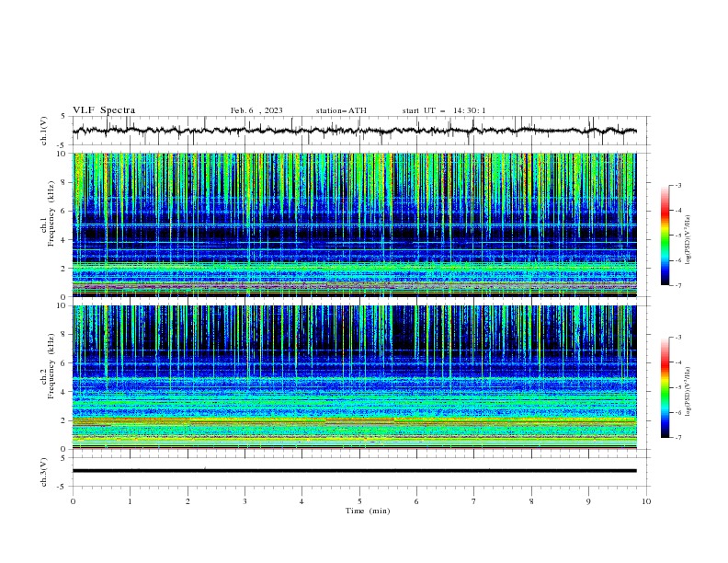Click the ch.2 color bar "log(PSD)(V²/Hz)" label
Screen dimensions: 728x563
(x=688, y=392)
